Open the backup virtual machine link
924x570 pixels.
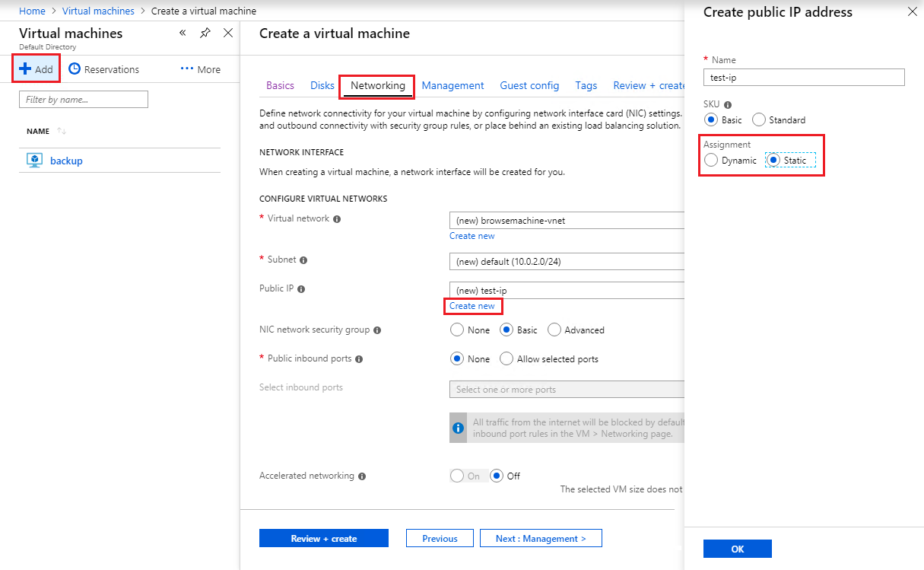pos(66,161)
